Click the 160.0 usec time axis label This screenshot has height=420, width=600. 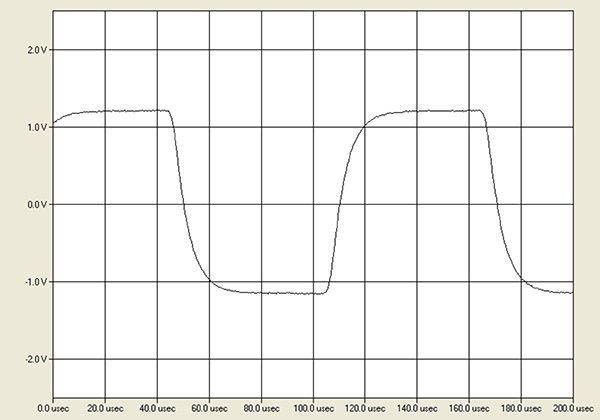tap(469, 408)
